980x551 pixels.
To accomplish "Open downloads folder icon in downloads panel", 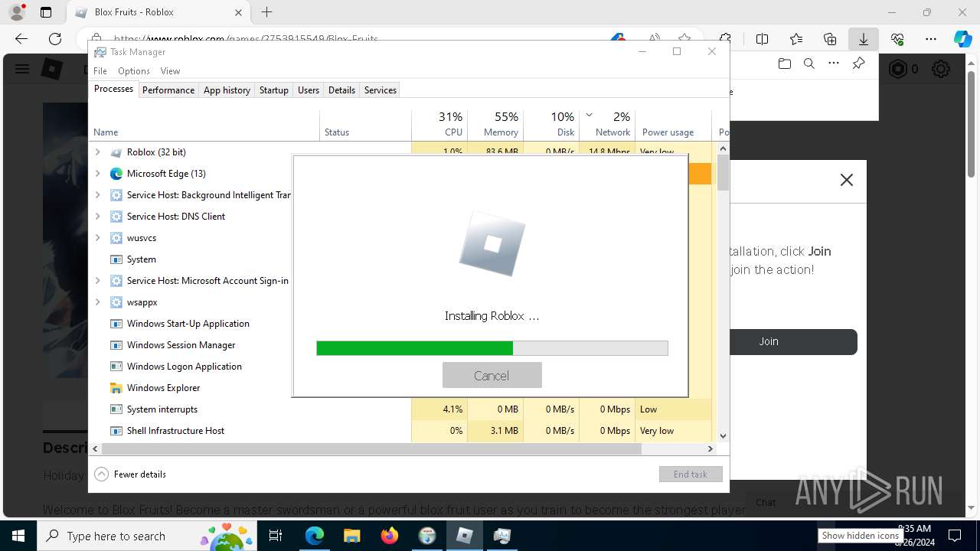I will pyautogui.click(x=784, y=64).
